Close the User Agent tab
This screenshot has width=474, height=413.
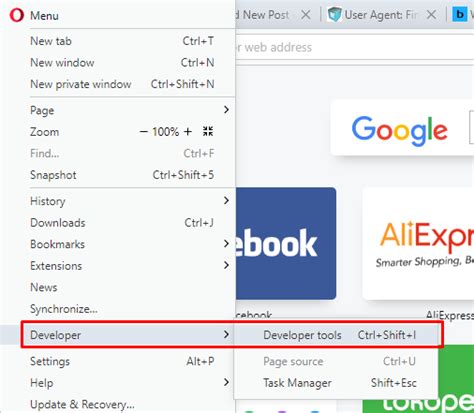[431, 15]
